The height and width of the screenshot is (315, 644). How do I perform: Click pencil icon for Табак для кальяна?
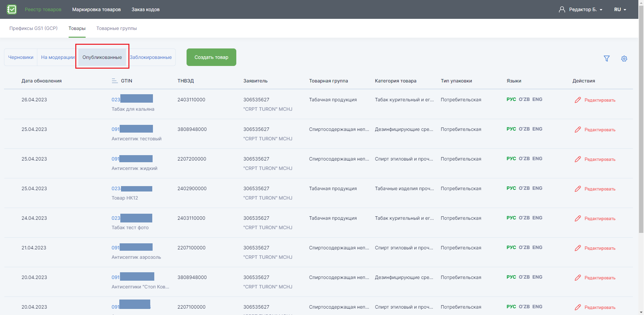pos(578,100)
